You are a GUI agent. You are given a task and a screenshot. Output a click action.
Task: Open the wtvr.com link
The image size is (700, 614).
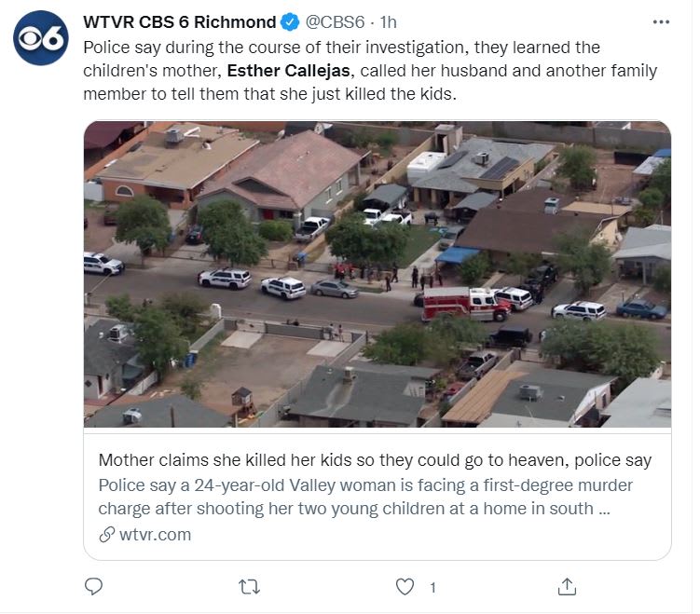[156, 535]
